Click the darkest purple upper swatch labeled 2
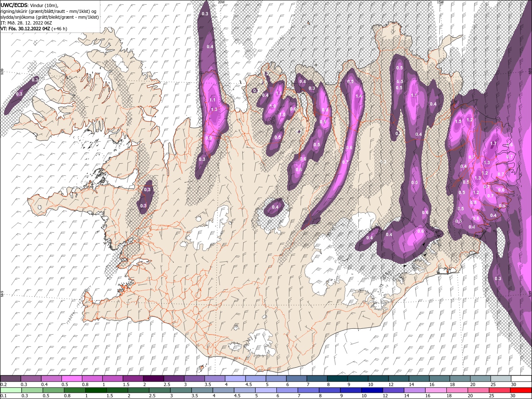Image resolution: width=532 pixels, height=399 pixels. pyautogui.click(x=153, y=379)
